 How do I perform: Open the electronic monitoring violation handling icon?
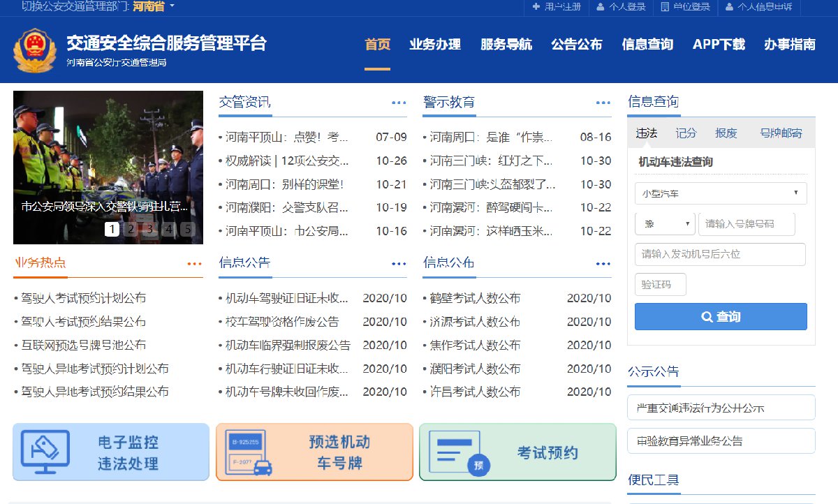click(45, 451)
